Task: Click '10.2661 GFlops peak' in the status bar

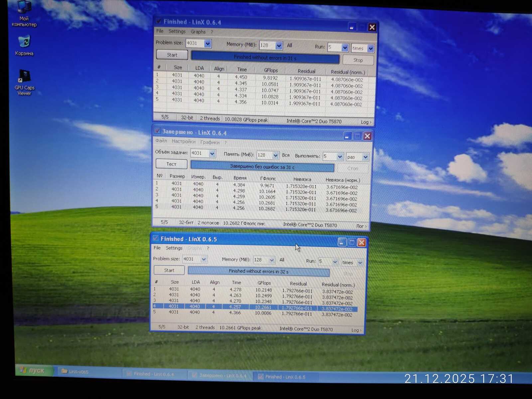Action: pos(240,328)
